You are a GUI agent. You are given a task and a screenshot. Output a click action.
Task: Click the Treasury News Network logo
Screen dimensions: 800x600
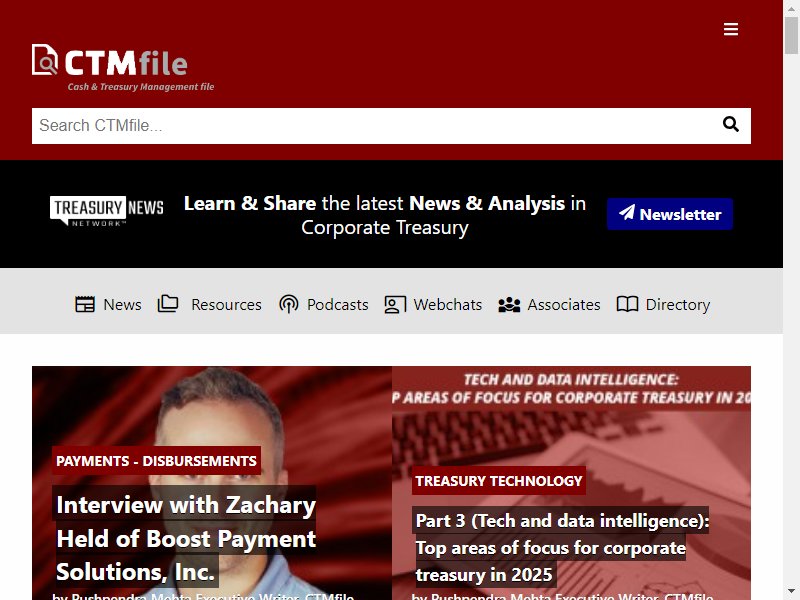pyautogui.click(x=107, y=211)
